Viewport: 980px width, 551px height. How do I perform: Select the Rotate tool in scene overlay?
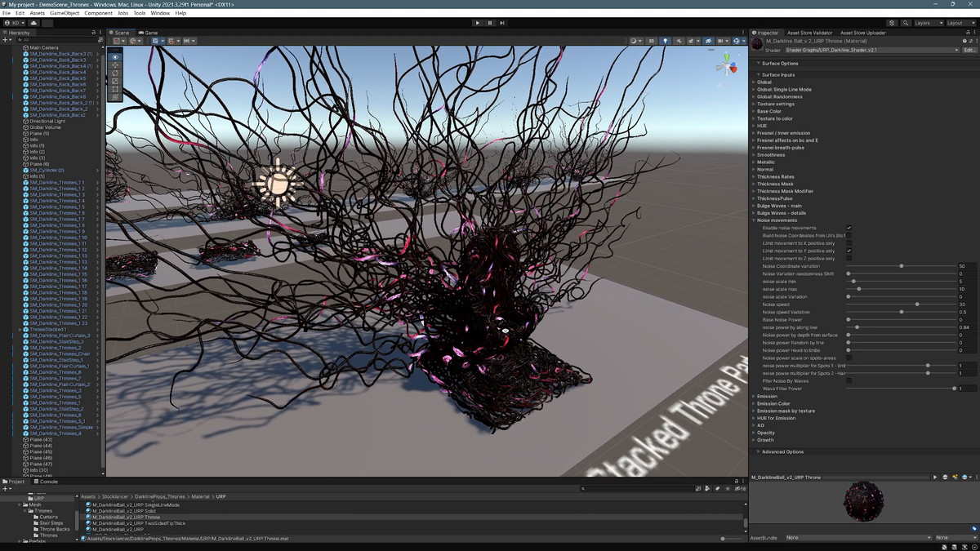click(115, 73)
